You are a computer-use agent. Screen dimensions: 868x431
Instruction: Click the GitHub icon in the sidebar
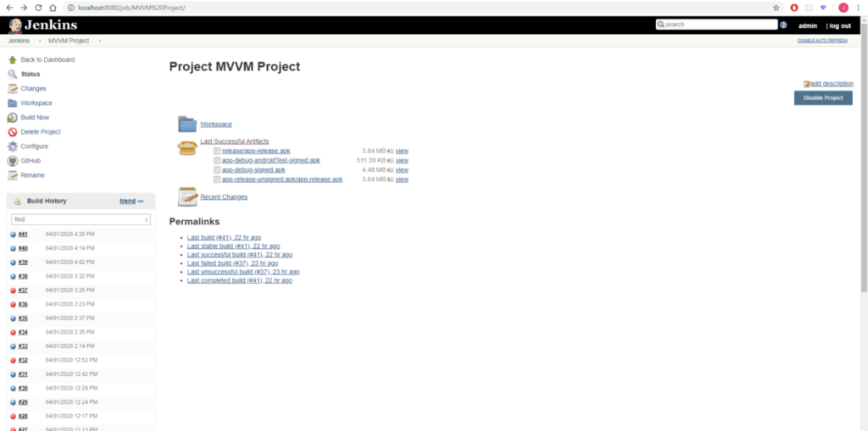[12, 161]
